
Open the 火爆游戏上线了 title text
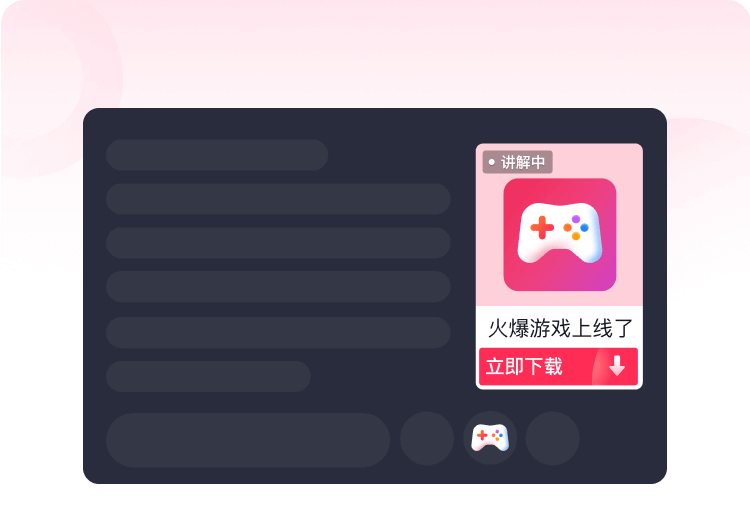coord(560,328)
